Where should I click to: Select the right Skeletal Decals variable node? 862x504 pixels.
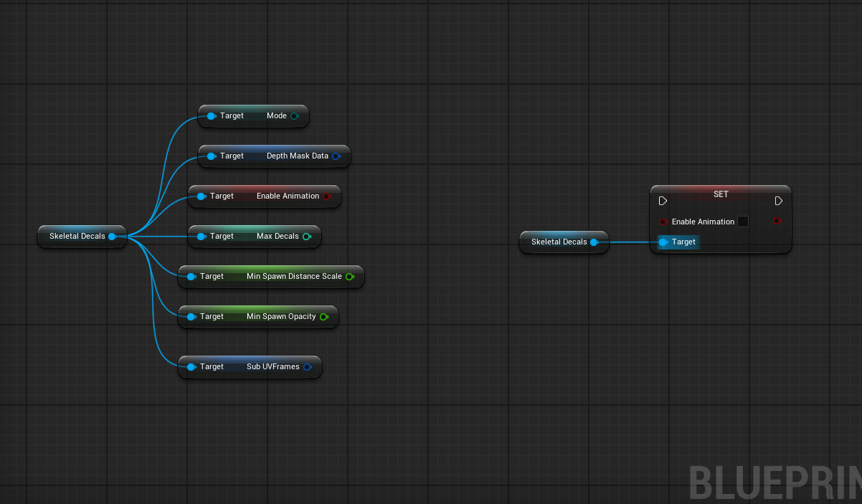[564, 242]
